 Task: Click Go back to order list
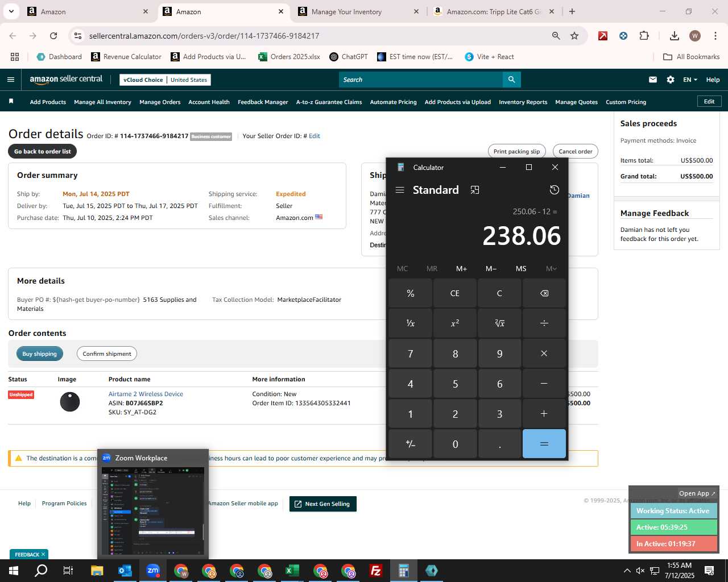43,151
